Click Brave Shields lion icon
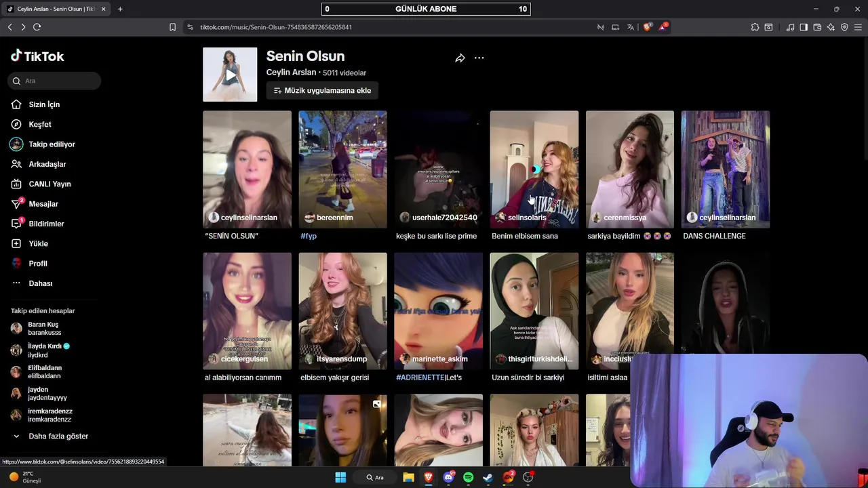 647,27
